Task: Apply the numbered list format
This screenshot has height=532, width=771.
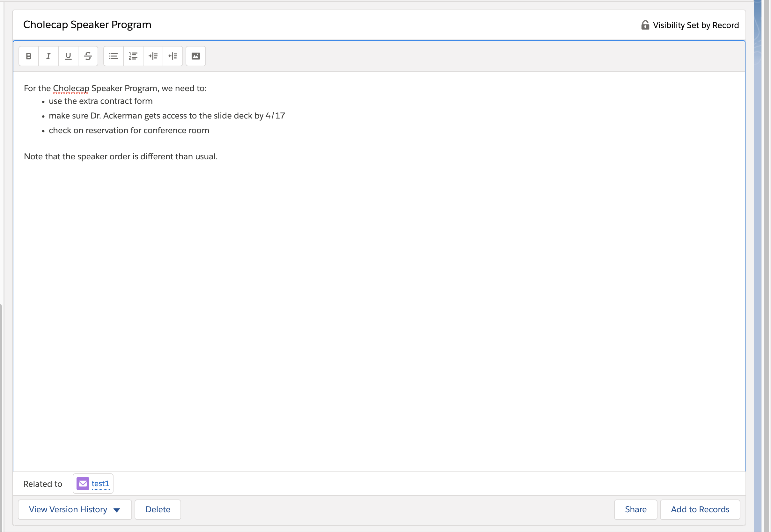Action: click(133, 56)
